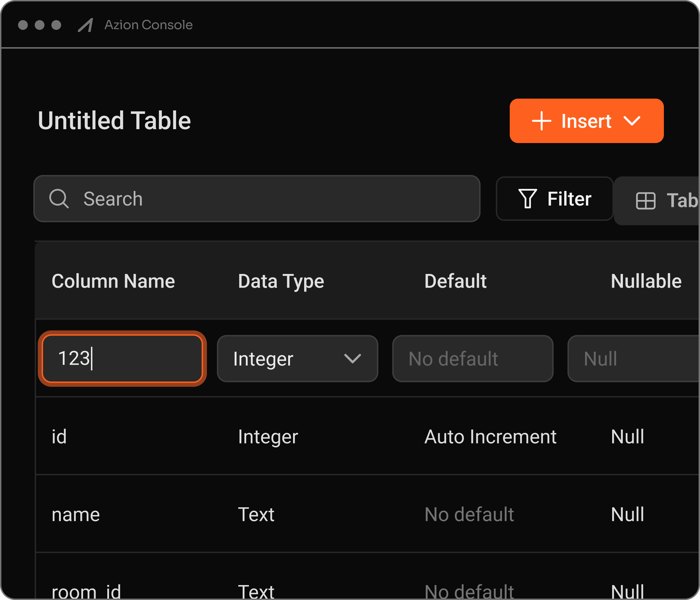This screenshot has height=600, width=700.
Task: Click the No default input field
Action: 472,359
